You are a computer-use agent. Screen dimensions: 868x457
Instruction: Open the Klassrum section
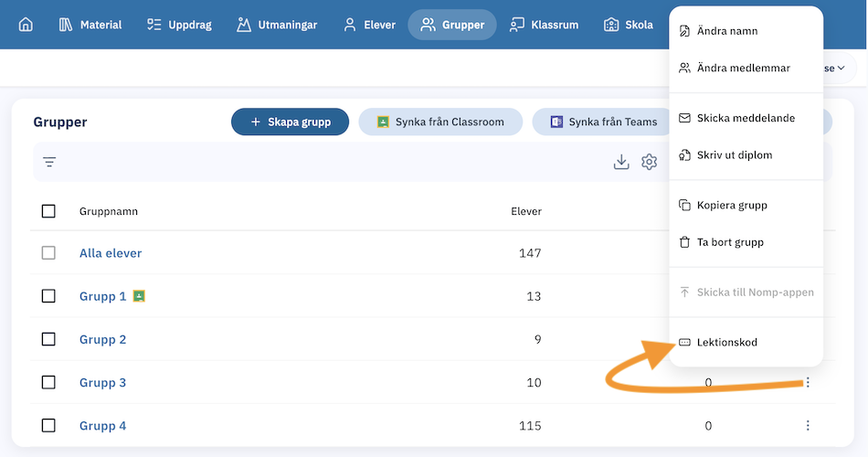[x=544, y=25]
